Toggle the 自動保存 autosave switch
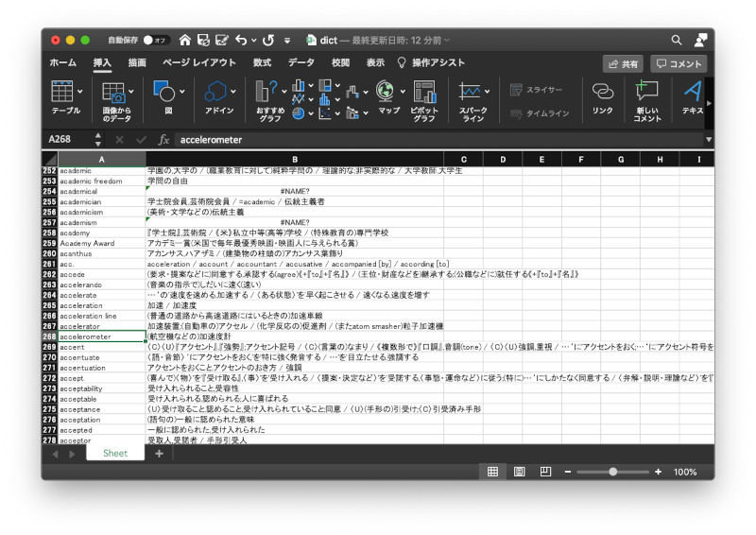 [x=155, y=40]
